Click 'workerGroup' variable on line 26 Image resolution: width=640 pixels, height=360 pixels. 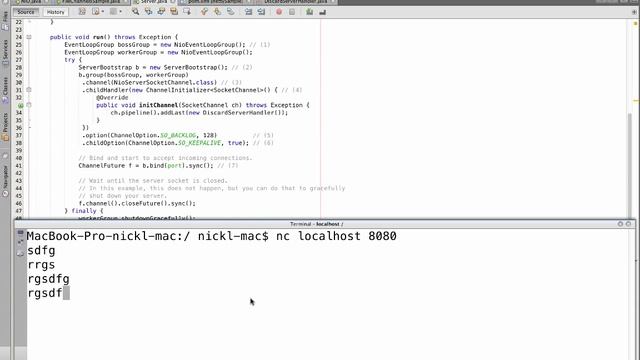click(x=137, y=52)
